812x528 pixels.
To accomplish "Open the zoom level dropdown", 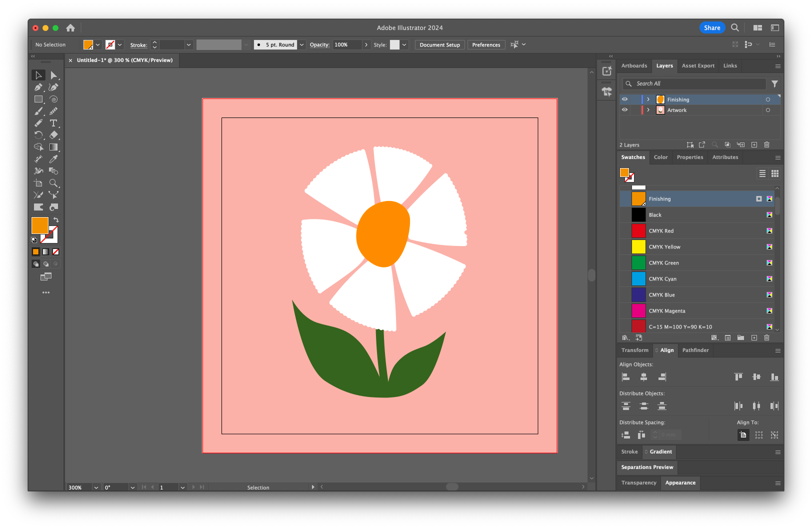I will click(x=96, y=487).
